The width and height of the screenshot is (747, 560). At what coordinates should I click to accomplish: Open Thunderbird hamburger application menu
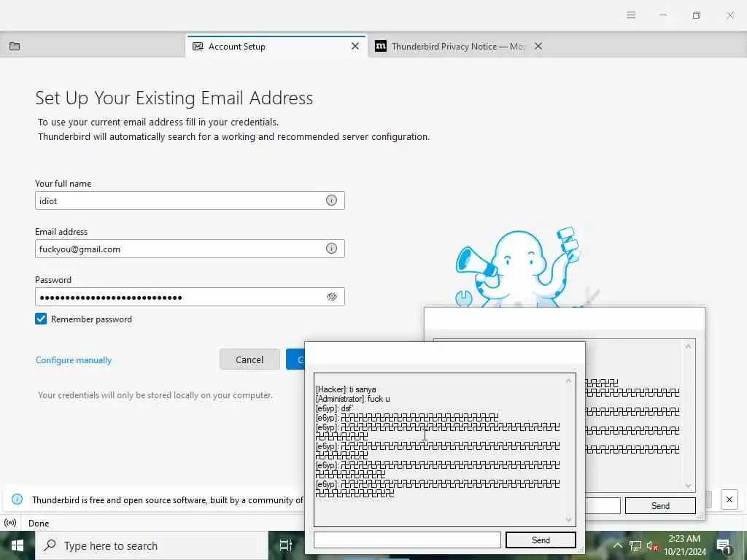pos(631,15)
